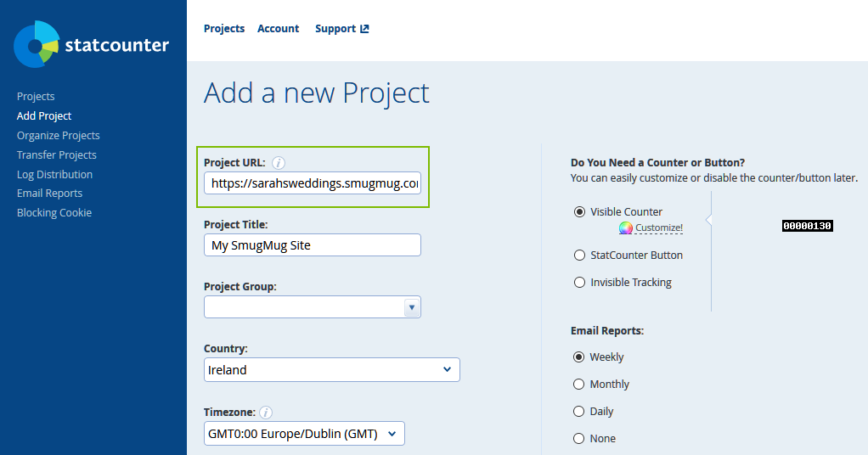Click the StatCounter logo
Viewport: 868px width, 455px height.
[92, 44]
